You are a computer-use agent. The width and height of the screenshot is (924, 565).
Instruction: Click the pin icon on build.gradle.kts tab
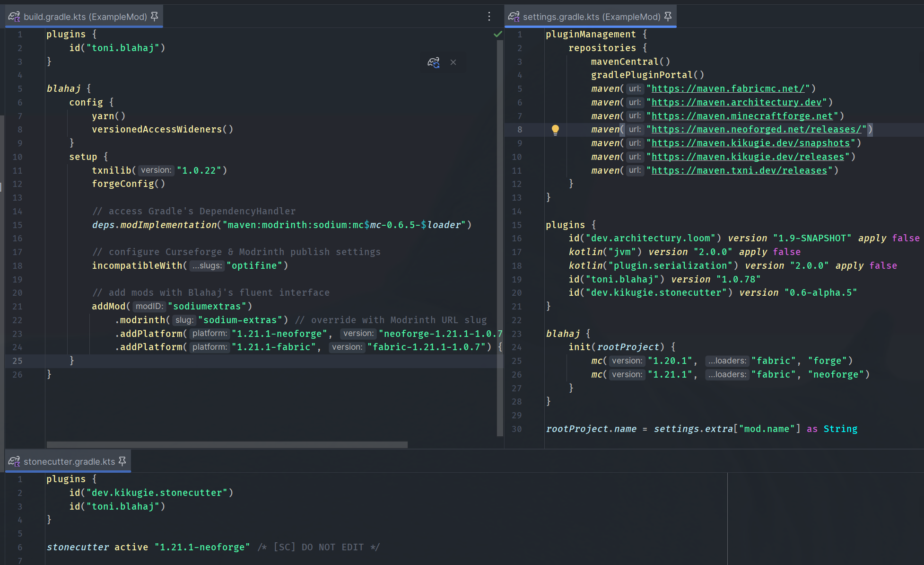pyautogui.click(x=154, y=17)
